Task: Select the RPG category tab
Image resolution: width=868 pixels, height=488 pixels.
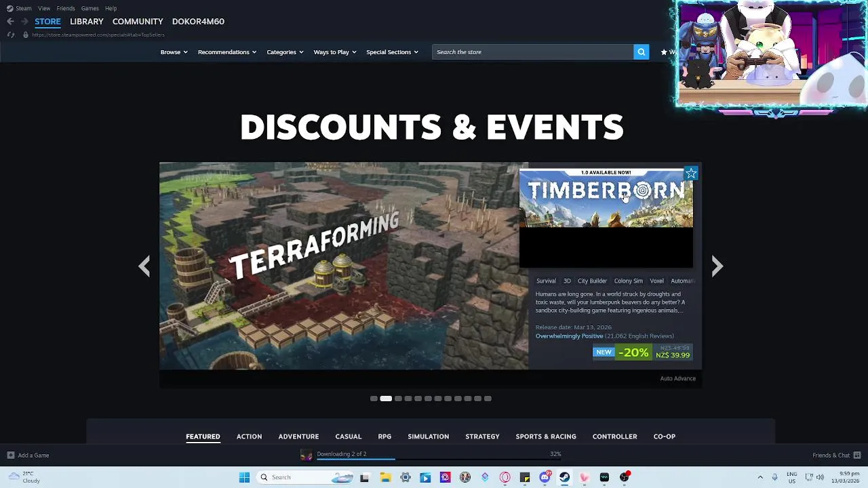Action: click(x=384, y=436)
